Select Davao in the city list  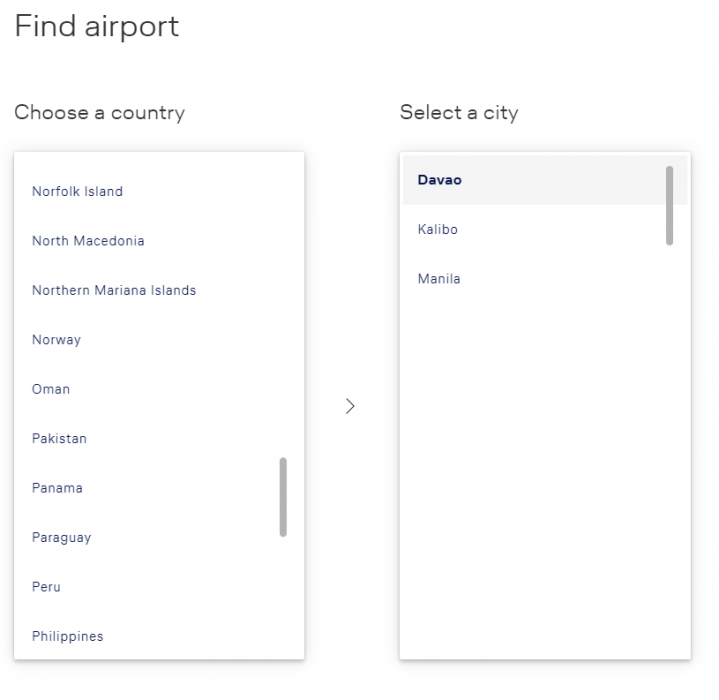tap(440, 180)
